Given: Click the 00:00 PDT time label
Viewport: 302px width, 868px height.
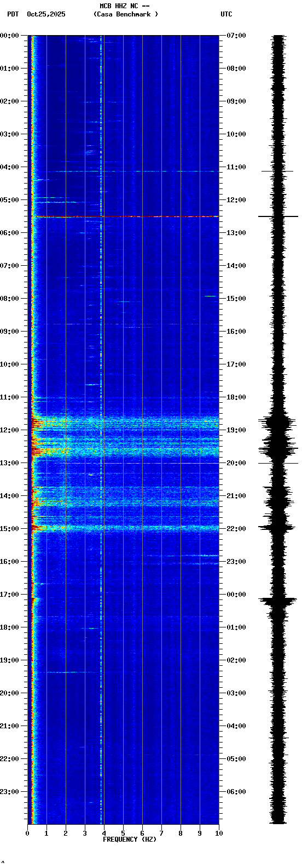Looking at the screenshot, I should click(x=10, y=36).
